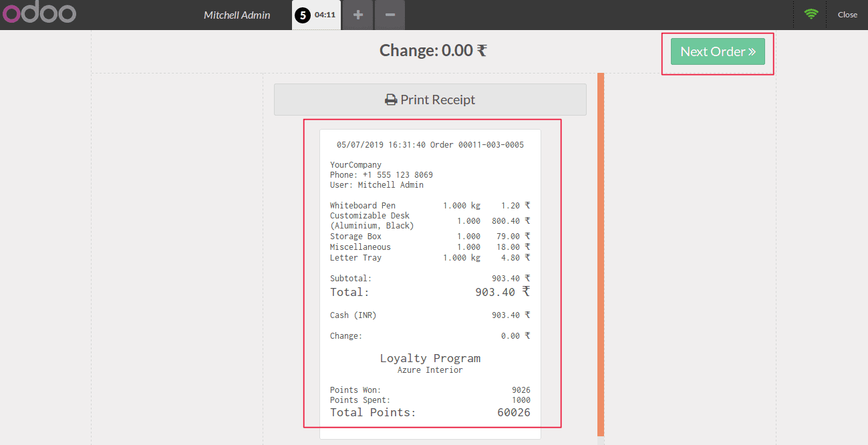This screenshot has height=445, width=868.
Task: Check the green wifi connection status icon
Action: tap(811, 14)
